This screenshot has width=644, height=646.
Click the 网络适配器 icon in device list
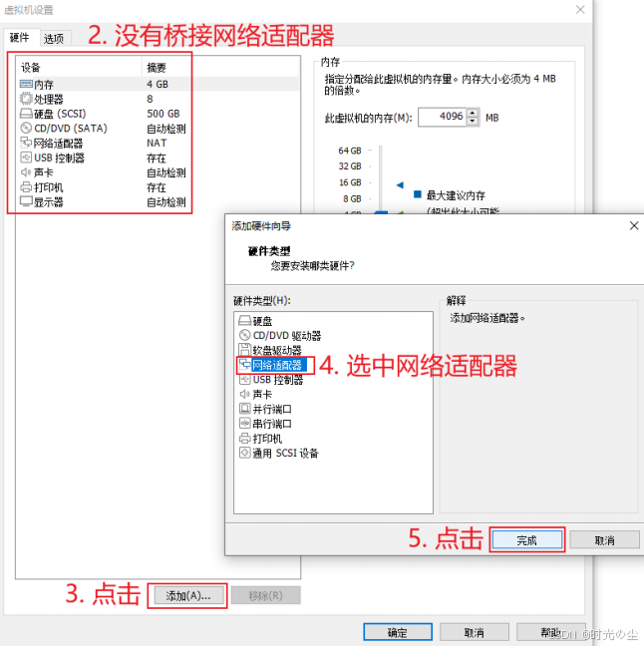[26, 143]
